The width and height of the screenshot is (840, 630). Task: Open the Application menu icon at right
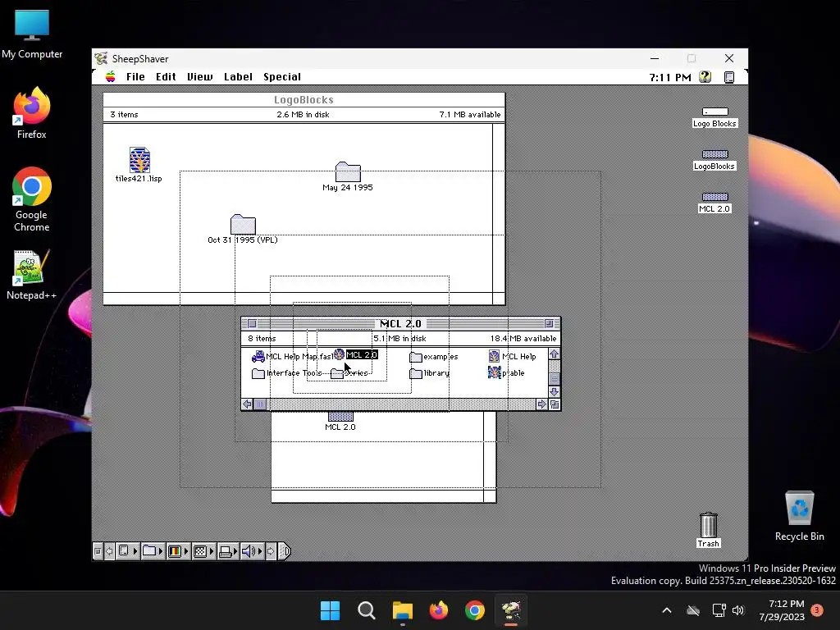729,77
